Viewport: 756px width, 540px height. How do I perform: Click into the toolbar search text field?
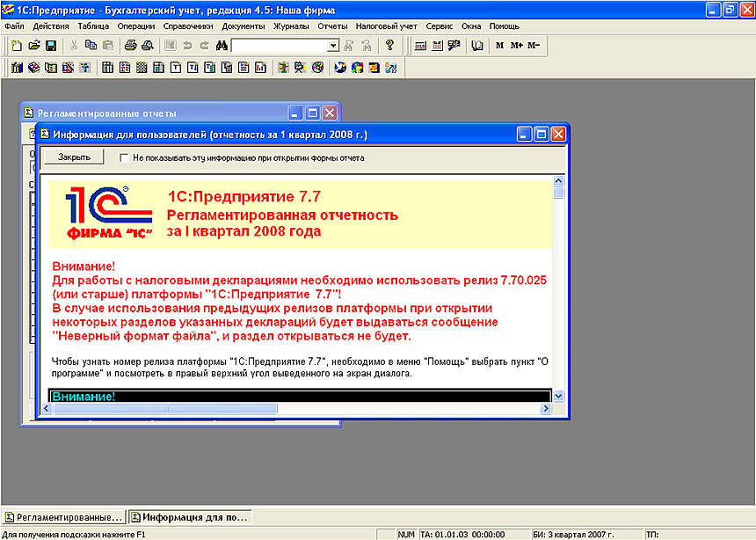click(x=280, y=46)
